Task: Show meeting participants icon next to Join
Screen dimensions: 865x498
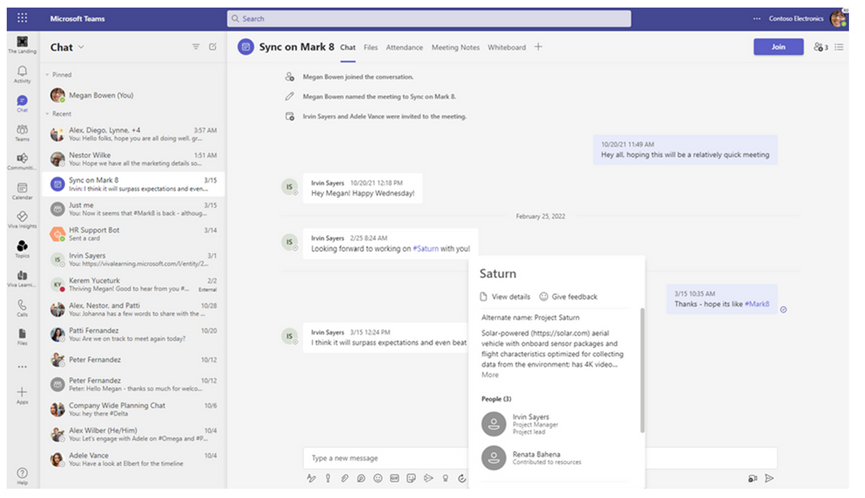Action: (x=820, y=47)
